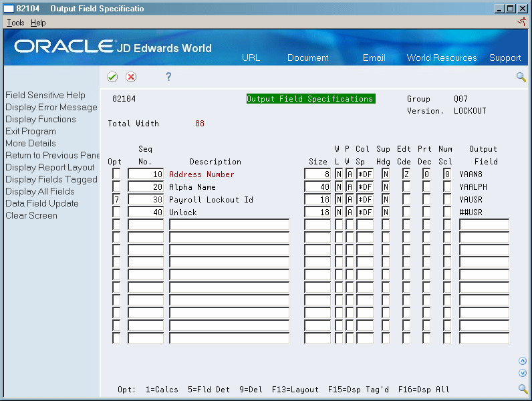Click the scroll up arrow icon
The image size is (532, 401).
pyautogui.click(x=523, y=361)
